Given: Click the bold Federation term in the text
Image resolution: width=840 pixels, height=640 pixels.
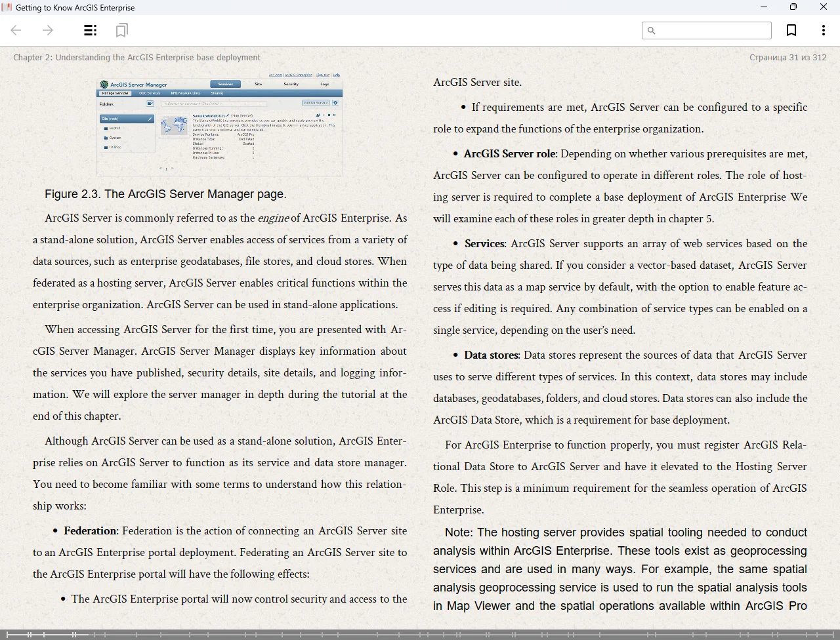Looking at the screenshot, I should coord(90,531).
